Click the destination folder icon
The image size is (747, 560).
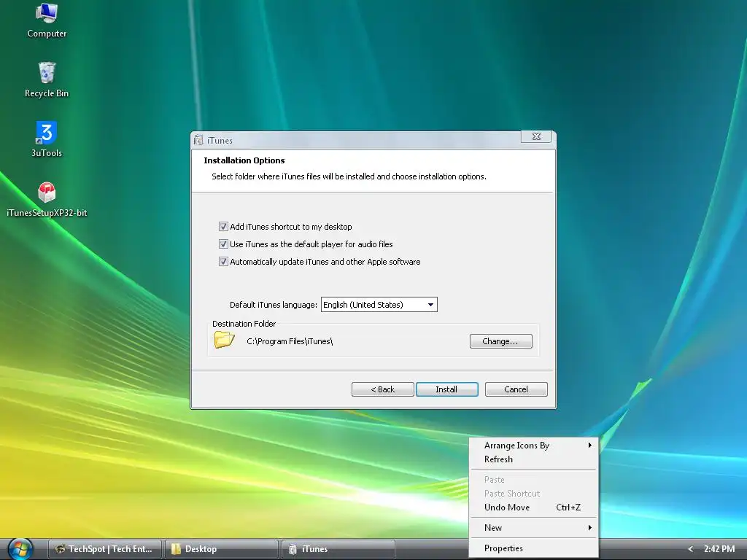pos(225,340)
